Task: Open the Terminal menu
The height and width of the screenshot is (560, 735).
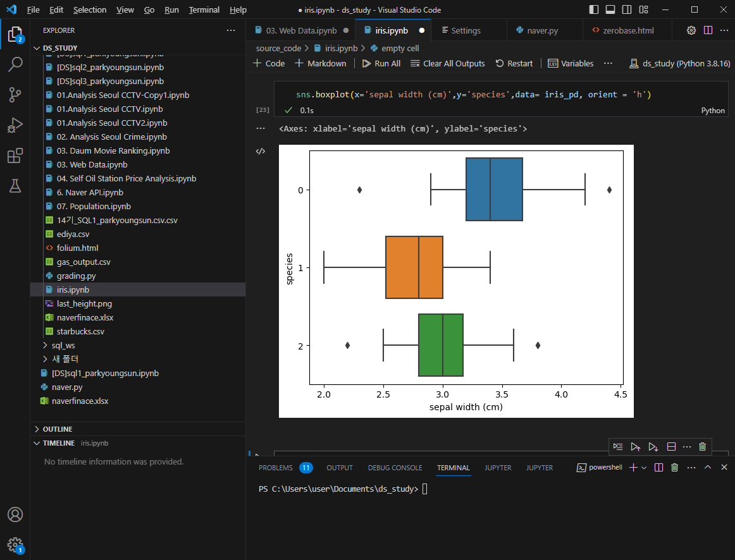Action: [204, 10]
